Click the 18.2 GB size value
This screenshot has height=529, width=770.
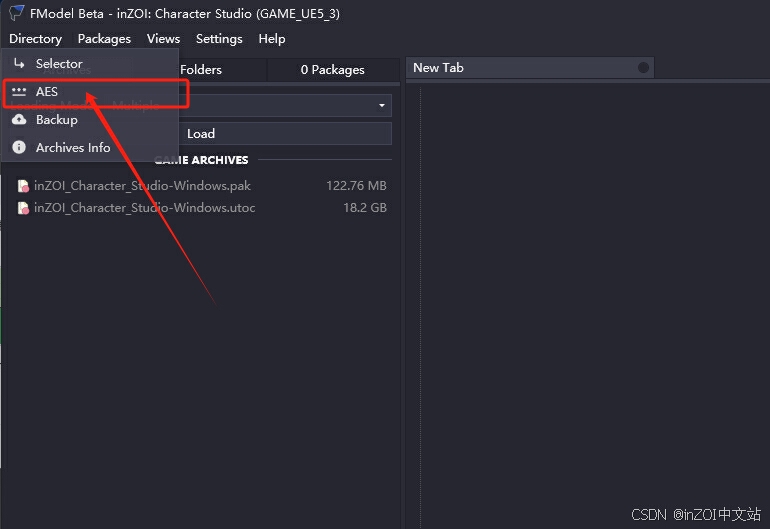click(365, 208)
